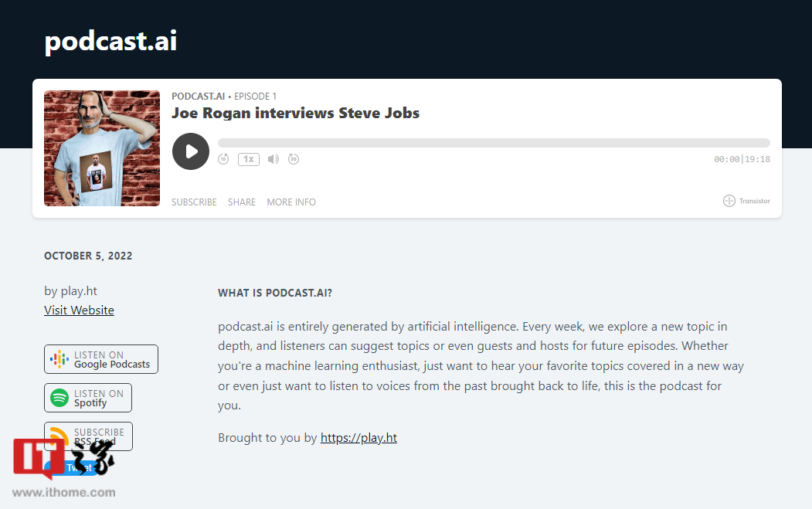Change playback speed with the 1x button
812x509 pixels.
[248, 159]
